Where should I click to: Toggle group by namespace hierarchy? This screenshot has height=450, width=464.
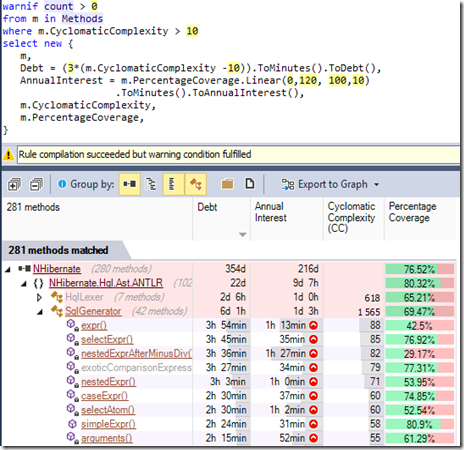[x=151, y=184]
